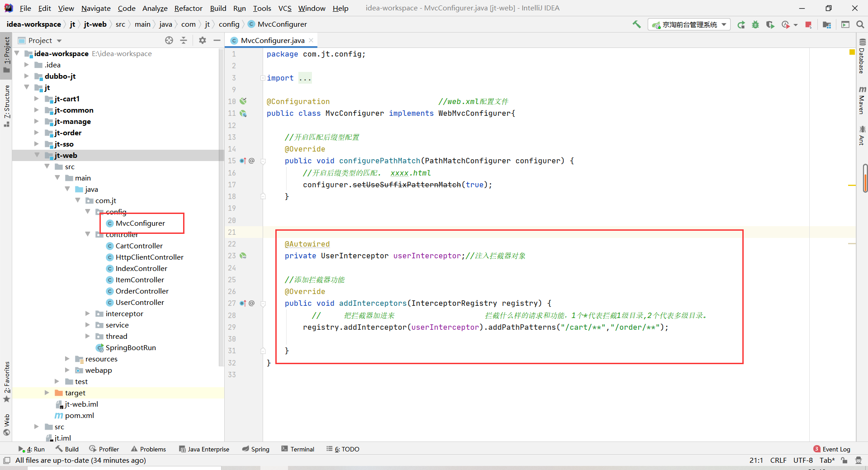
Task: Hide the Project panel with minus icon
Action: tap(217, 40)
